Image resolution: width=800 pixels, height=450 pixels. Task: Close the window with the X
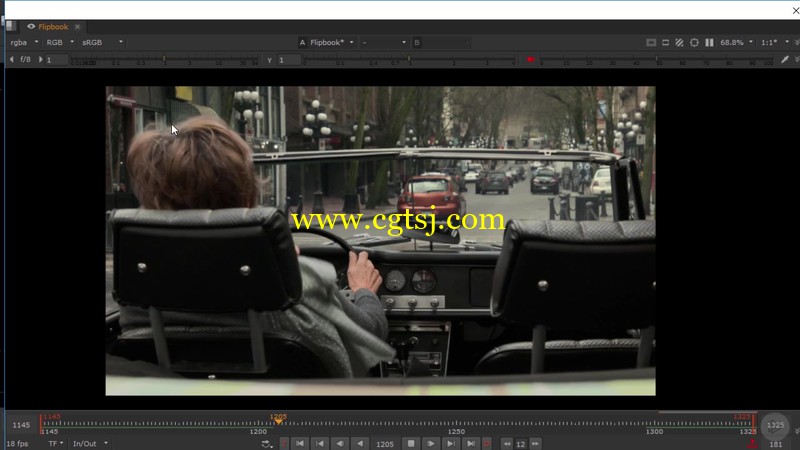tap(795, 10)
